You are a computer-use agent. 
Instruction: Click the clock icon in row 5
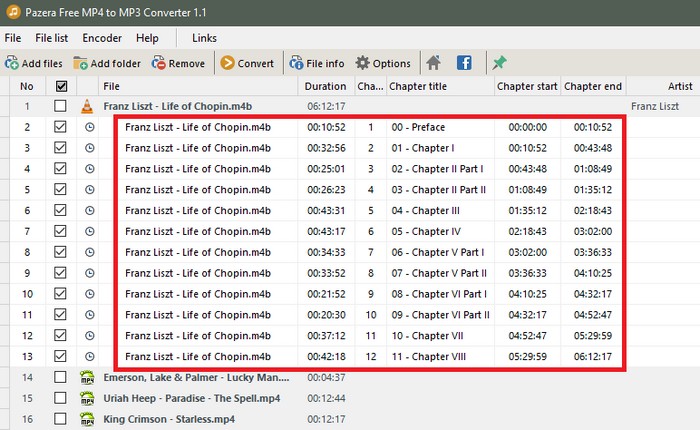tap(90, 190)
